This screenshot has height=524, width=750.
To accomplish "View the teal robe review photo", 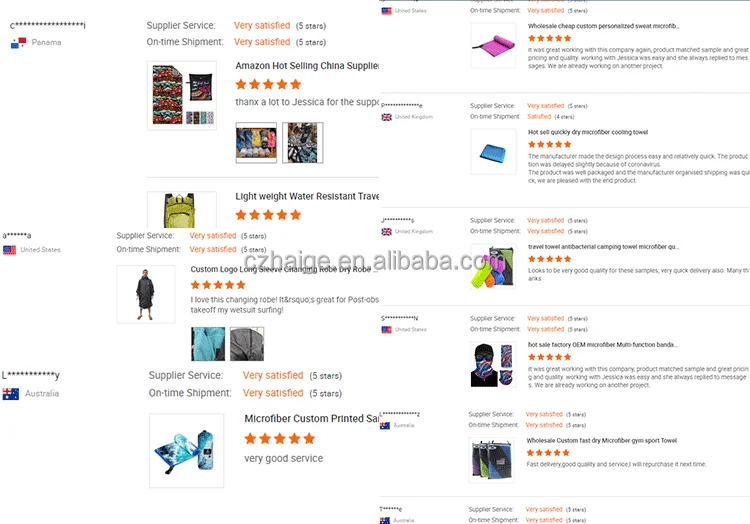I will 208,344.
